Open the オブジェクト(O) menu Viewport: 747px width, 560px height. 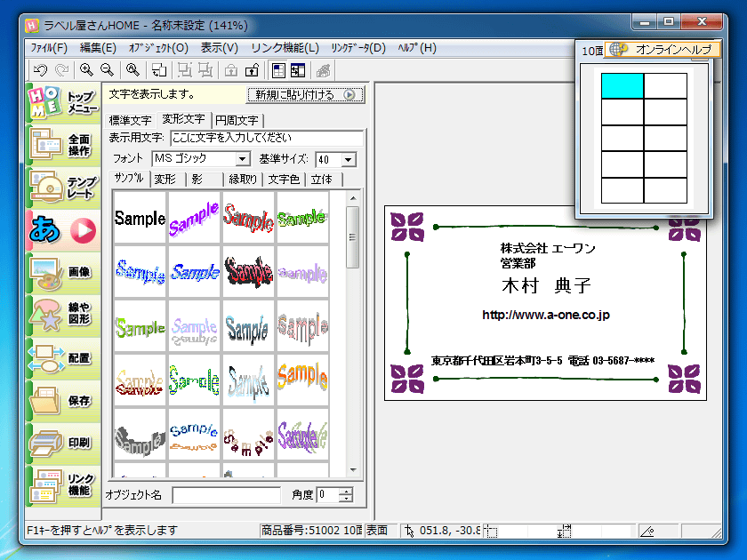pyautogui.click(x=158, y=48)
